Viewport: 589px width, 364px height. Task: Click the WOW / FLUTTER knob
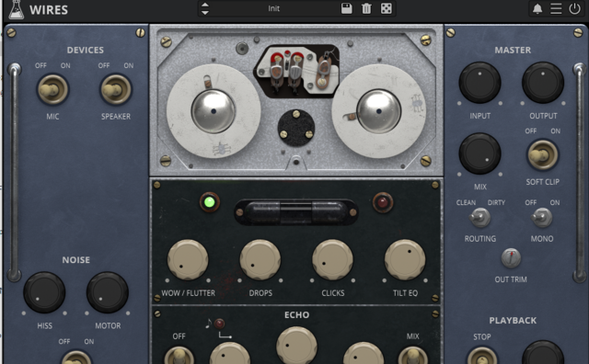pos(188,260)
